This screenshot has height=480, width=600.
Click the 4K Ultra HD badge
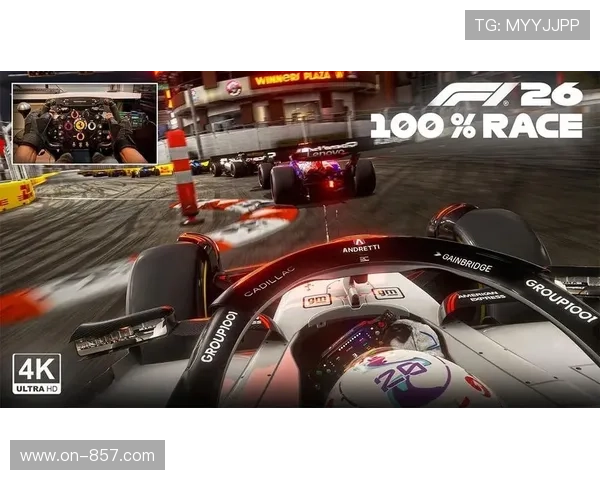[x=36, y=374]
